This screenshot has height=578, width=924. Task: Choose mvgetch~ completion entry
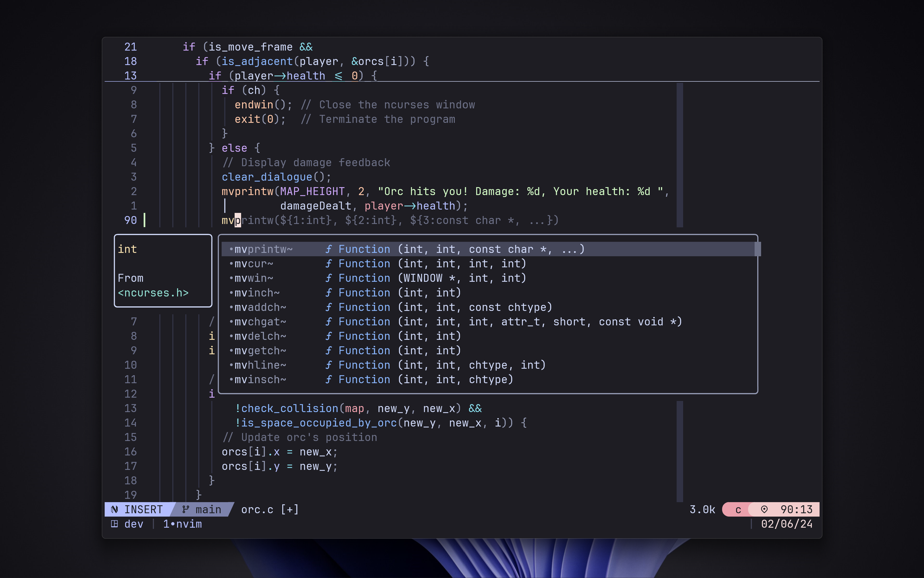[488, 351]
